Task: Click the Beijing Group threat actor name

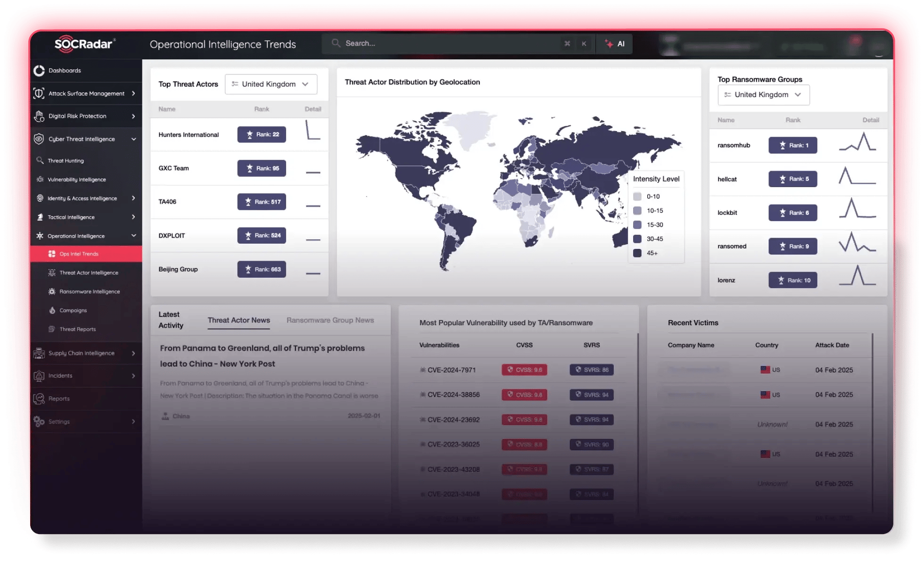Action: (178, 269)
